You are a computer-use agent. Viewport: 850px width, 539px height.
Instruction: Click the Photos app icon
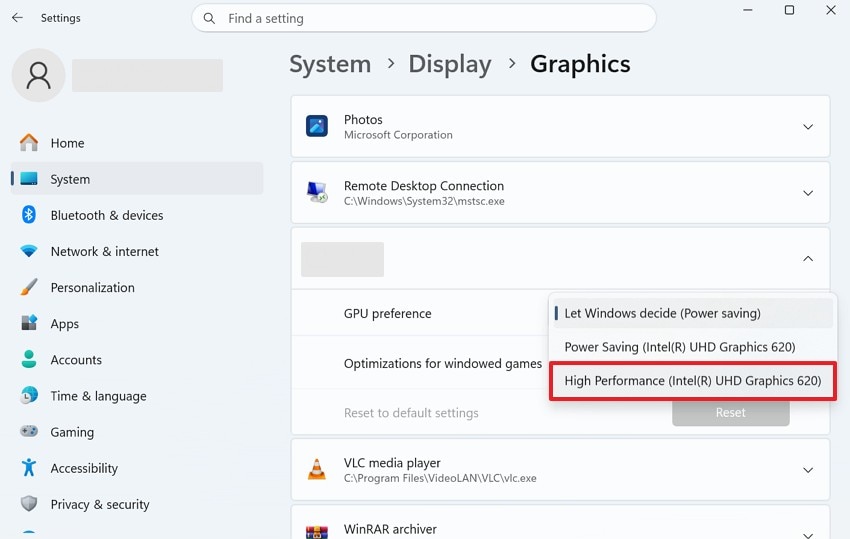coord(317,126)
